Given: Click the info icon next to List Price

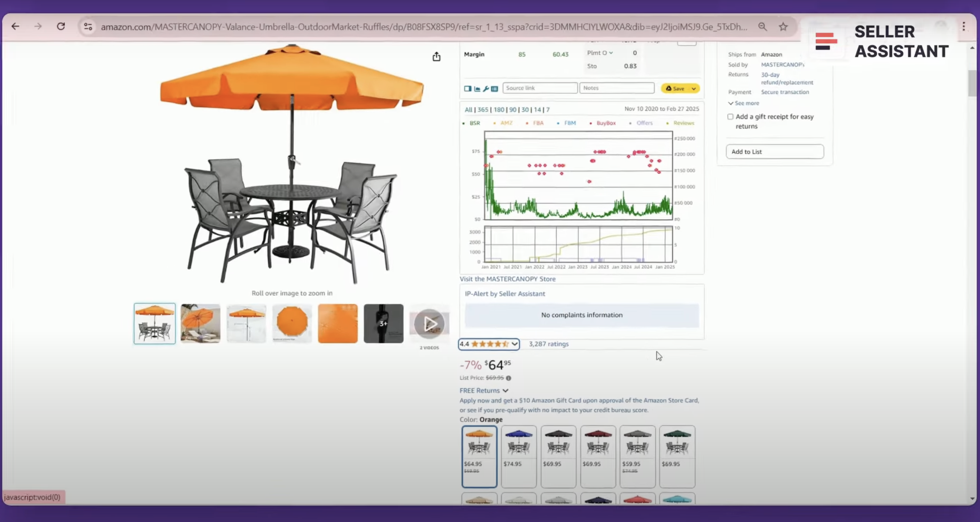Looking at the screenshot, I should [509, 378].
